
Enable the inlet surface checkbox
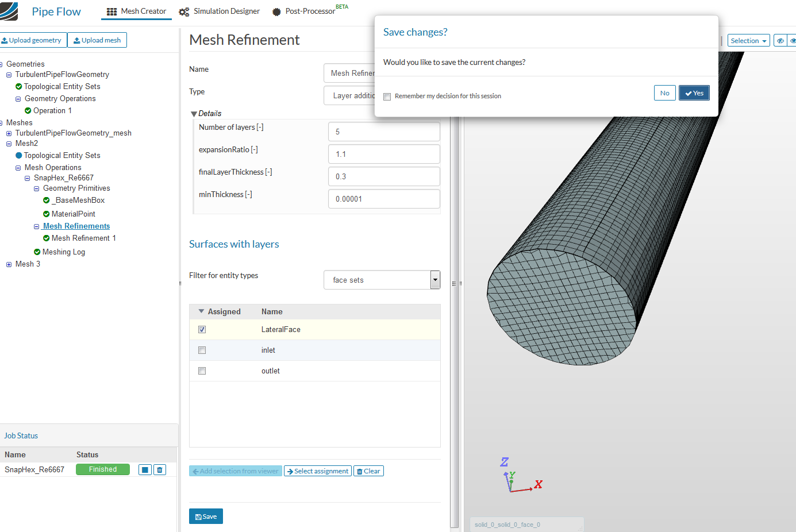202,350
